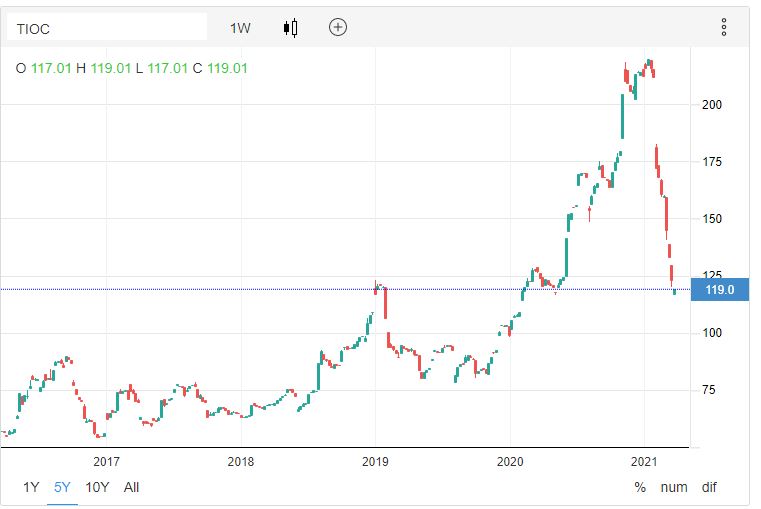
Task: Click the OHLC values legend
Action: (x=131, y=69)
